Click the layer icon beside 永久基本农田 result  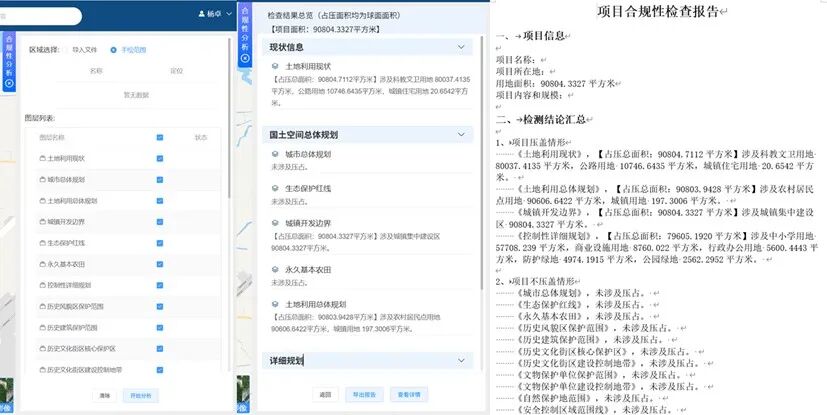[x=275, y=269]
